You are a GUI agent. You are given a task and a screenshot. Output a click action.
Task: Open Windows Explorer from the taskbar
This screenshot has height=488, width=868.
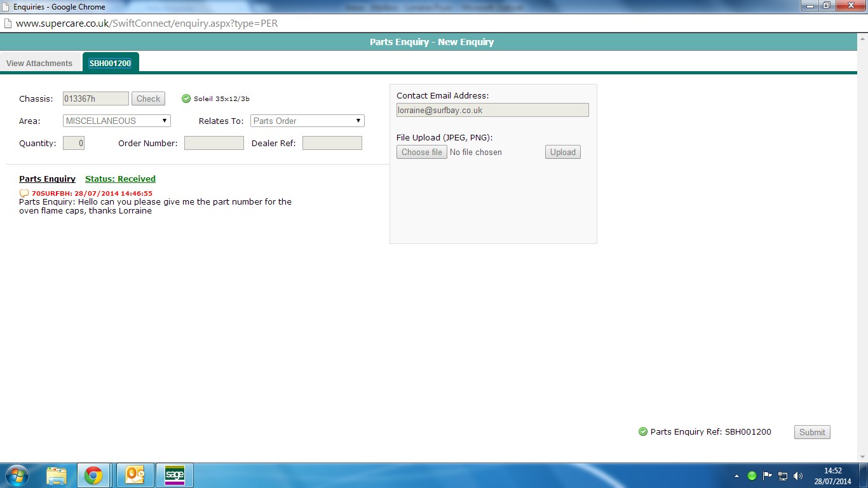57,475
